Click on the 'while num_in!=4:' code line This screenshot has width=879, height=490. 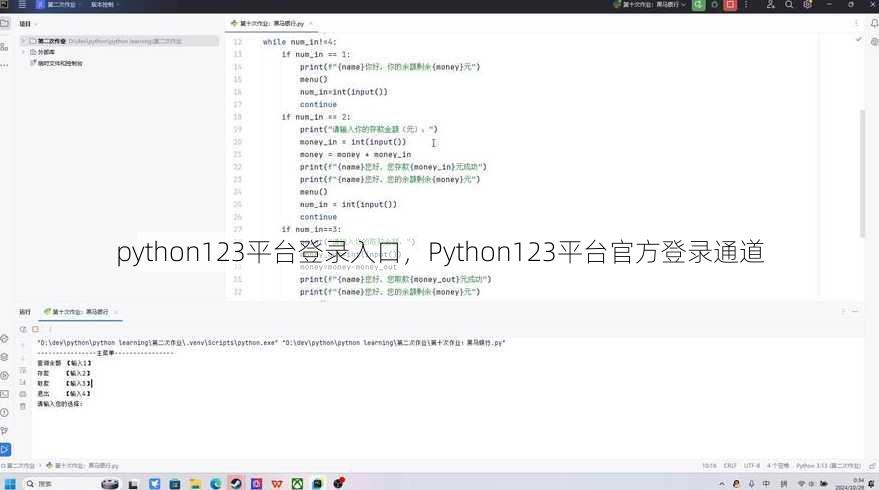tap(299, 42)
